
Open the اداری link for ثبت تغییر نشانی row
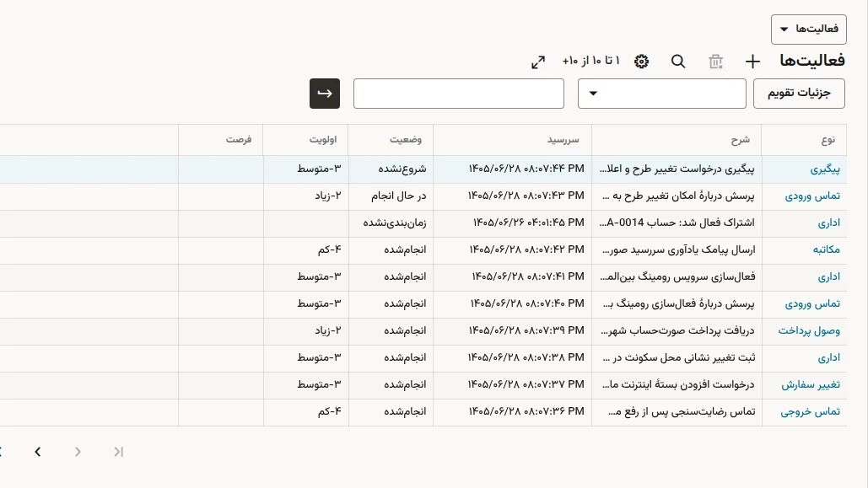point(828,358)
